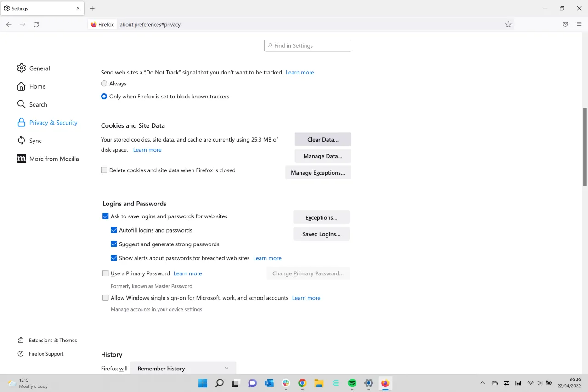588x392 pixels.
Task: Launch Spotify from the taskbar
Action: coord(352,383)
